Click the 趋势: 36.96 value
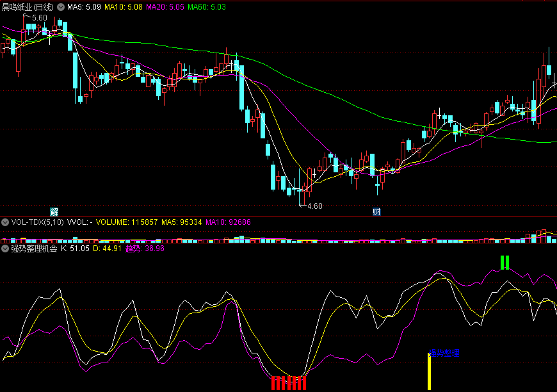 [x=145, y=249]
